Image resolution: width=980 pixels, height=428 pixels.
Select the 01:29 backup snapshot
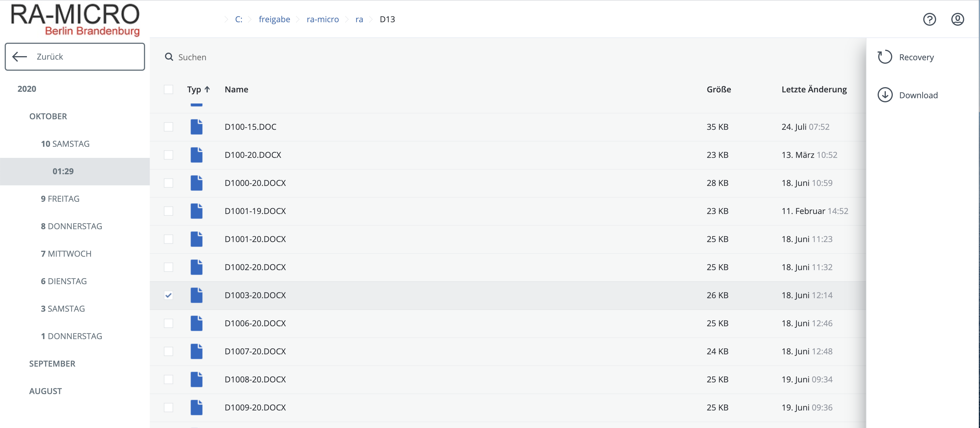[x=63, y=171]
